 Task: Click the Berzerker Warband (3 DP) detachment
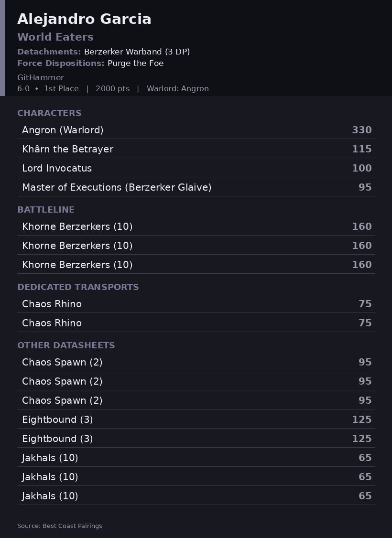click(137, 52)
